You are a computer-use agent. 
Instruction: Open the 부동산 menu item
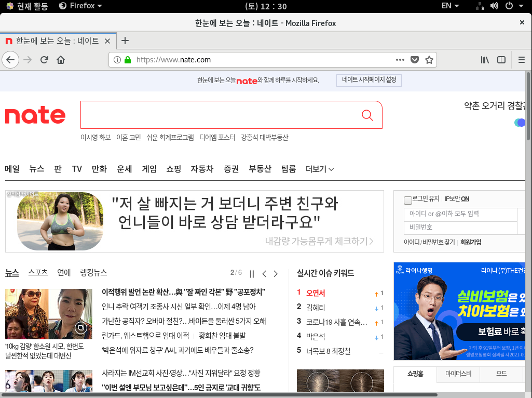click(x=260, y=169)
